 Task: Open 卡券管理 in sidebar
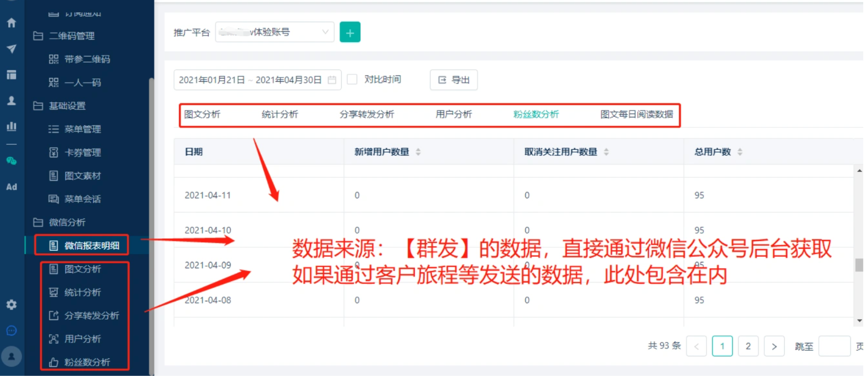(x=75, y=152)
